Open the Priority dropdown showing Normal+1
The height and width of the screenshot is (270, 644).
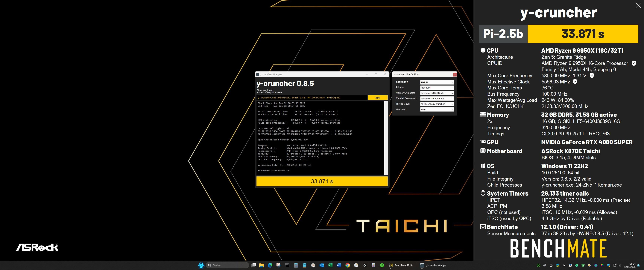tap(437, 88)
